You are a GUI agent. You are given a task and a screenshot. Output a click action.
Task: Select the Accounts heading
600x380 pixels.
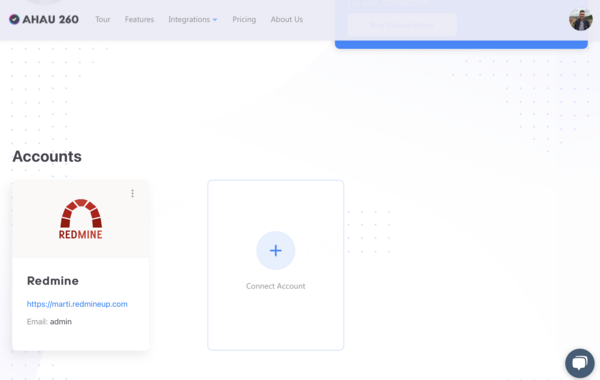[47, 157]
